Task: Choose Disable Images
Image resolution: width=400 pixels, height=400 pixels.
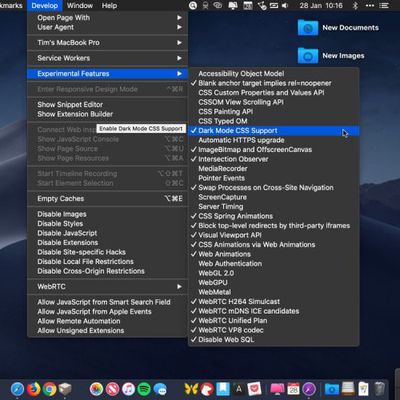Action: 107,214
